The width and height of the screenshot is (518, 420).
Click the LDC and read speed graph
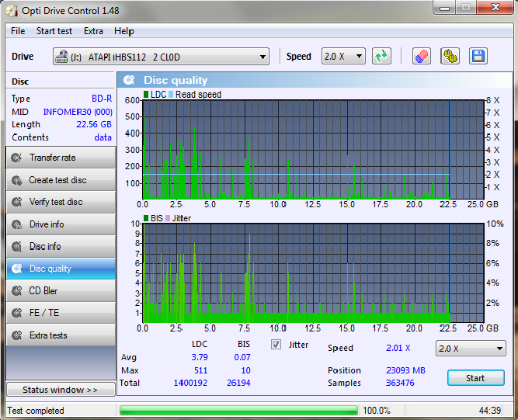313,150
